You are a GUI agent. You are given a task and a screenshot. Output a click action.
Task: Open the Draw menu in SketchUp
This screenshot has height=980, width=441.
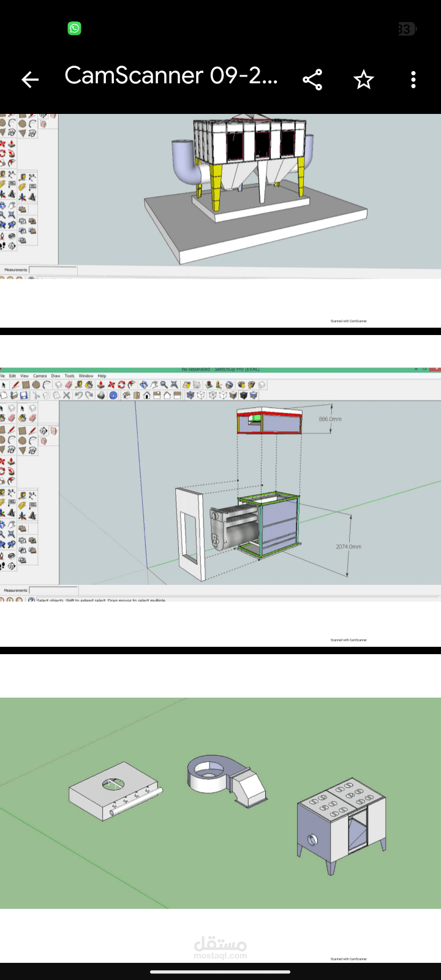click(x=56, y=375)
